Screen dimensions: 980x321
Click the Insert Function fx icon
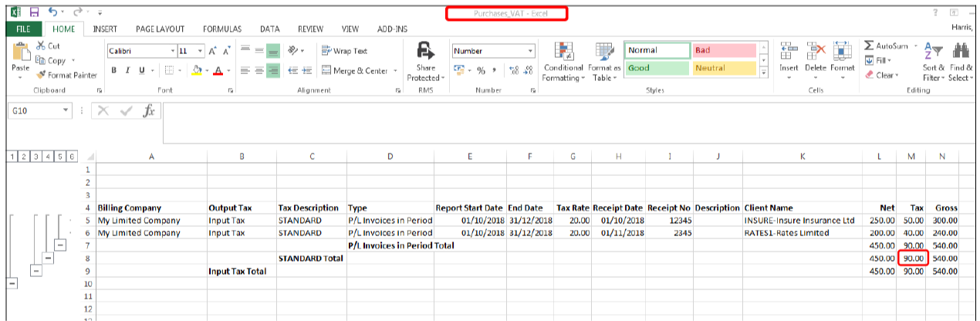pos(150,111)
